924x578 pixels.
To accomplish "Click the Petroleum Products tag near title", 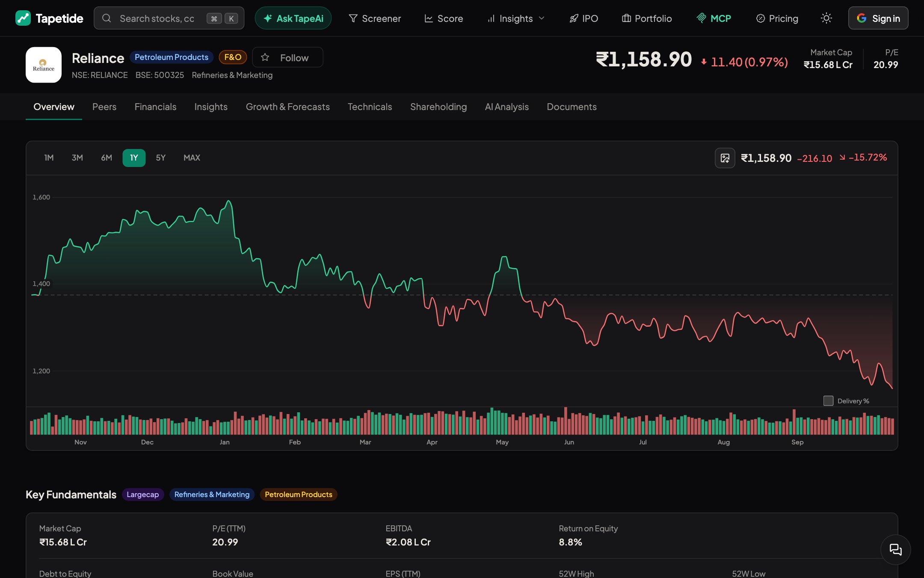I will click(172, 57).
